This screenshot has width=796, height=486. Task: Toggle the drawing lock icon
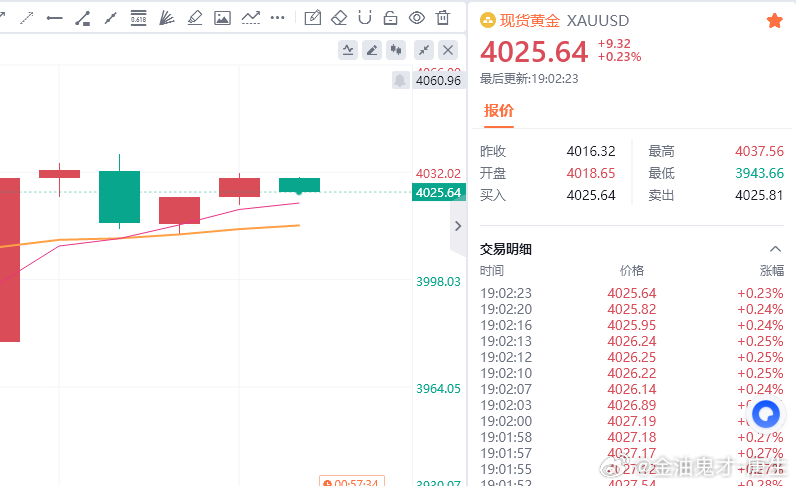click(390, 18)
